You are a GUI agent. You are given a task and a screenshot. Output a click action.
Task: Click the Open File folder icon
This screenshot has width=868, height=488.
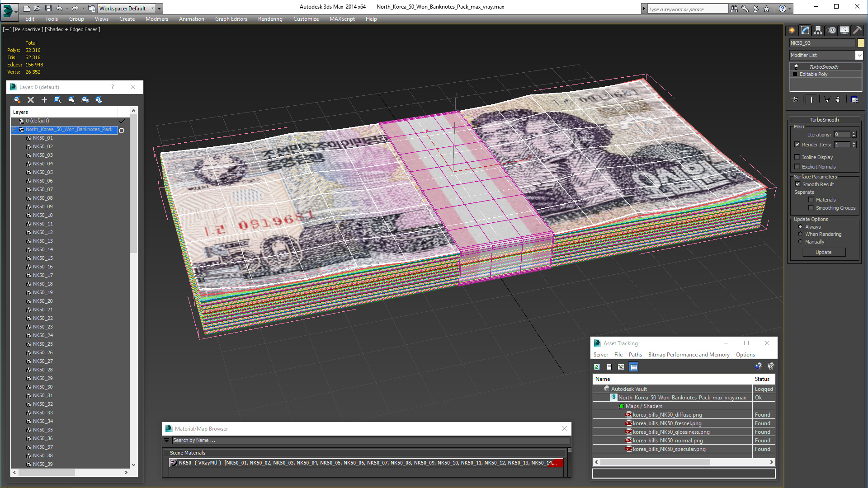[x=38, y=8]
